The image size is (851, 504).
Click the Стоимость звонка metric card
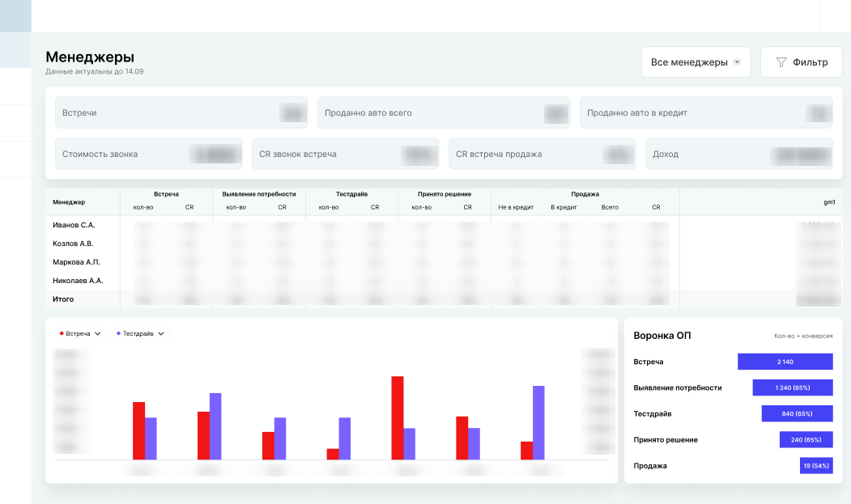tap(148, 154)
